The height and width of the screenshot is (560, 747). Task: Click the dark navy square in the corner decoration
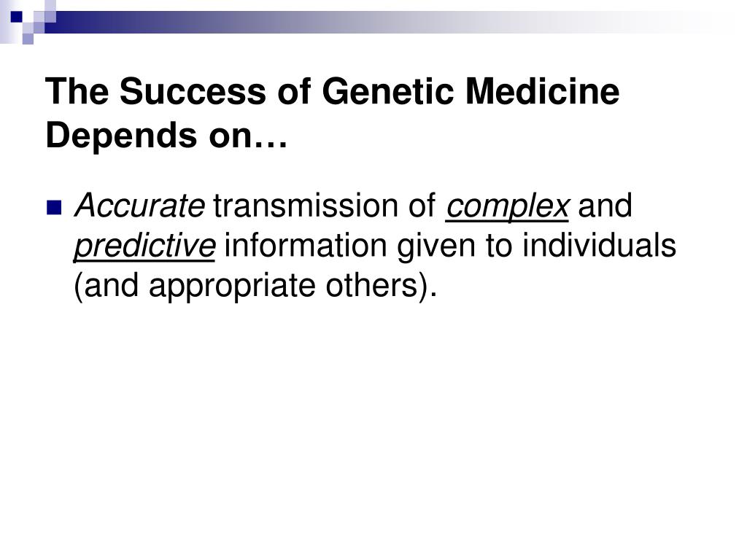17,17
